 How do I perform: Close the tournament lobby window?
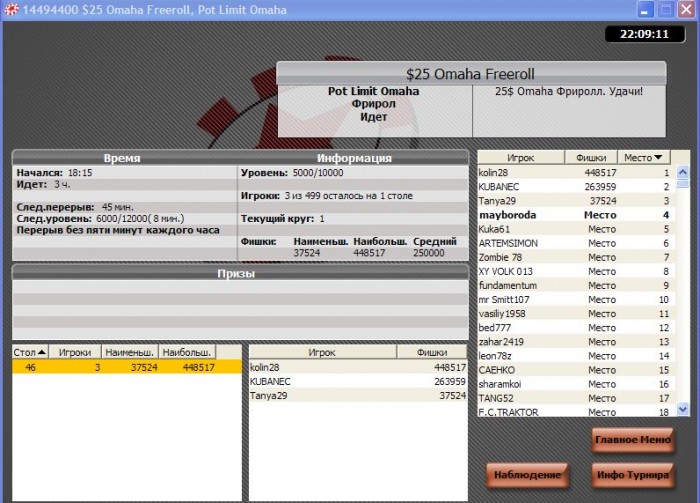(x=686, y=10)
